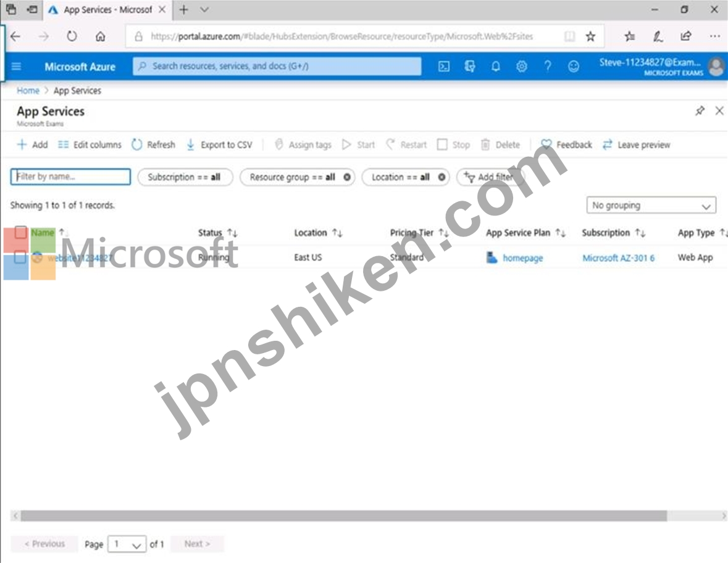728x563 pixels.
Task: Open a new browser tab
Action: tap(184, 10)
